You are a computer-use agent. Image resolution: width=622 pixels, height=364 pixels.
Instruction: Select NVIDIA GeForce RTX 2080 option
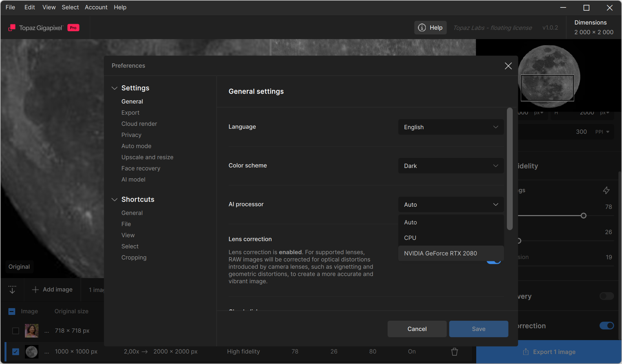[440, 254]
